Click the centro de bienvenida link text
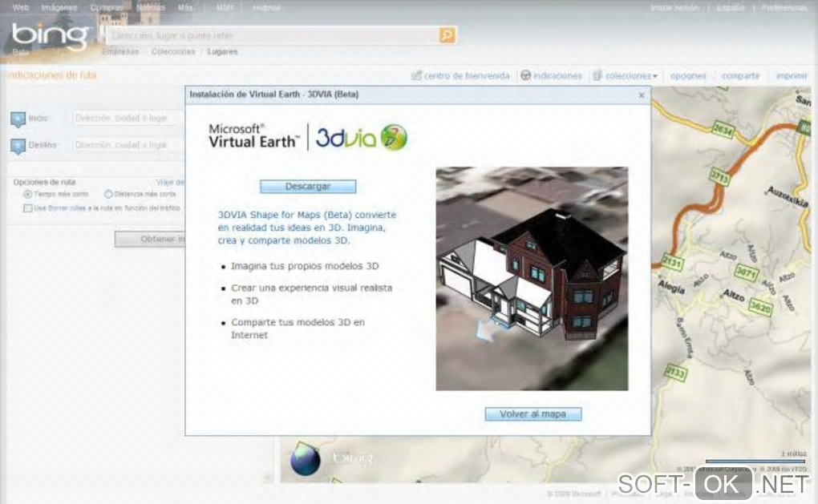The width and height of the screenshot is (818, 504). click(x=467, y=76)
